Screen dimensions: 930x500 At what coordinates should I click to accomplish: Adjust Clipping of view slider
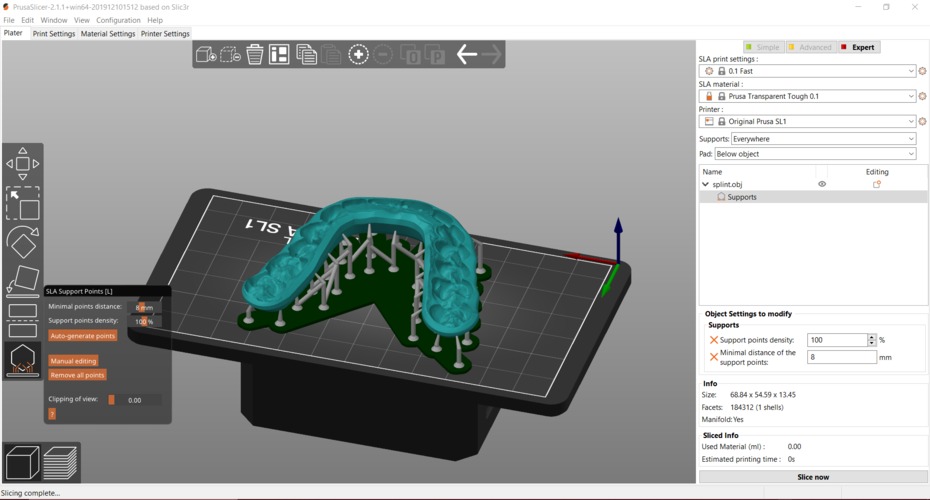[x=134, y=400]
